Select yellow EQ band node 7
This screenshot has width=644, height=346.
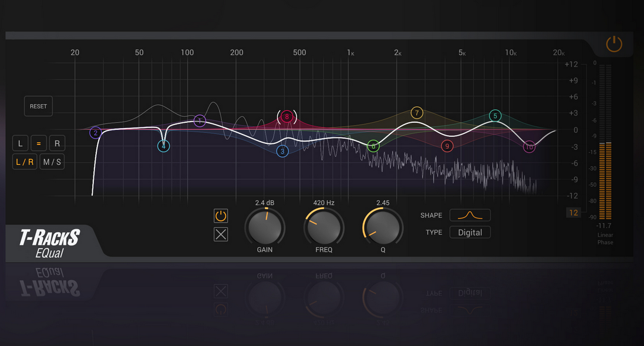point(417,113)
